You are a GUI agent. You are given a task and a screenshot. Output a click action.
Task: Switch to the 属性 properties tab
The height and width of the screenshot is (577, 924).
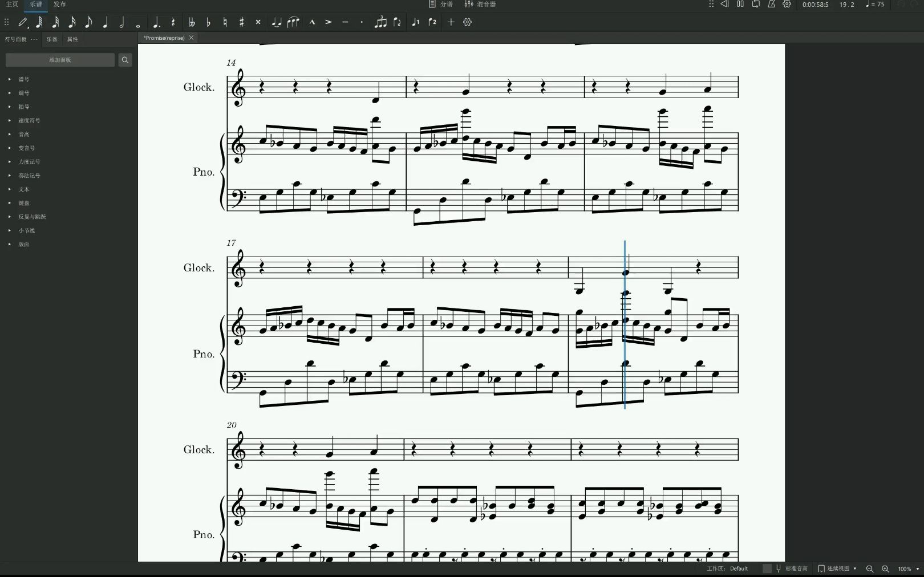[72, 39]
